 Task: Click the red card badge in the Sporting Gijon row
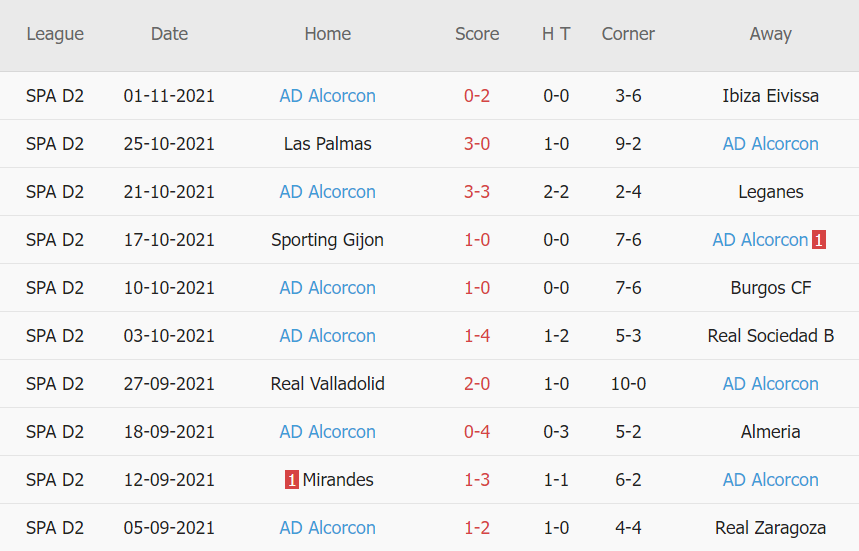pos(819,240)
